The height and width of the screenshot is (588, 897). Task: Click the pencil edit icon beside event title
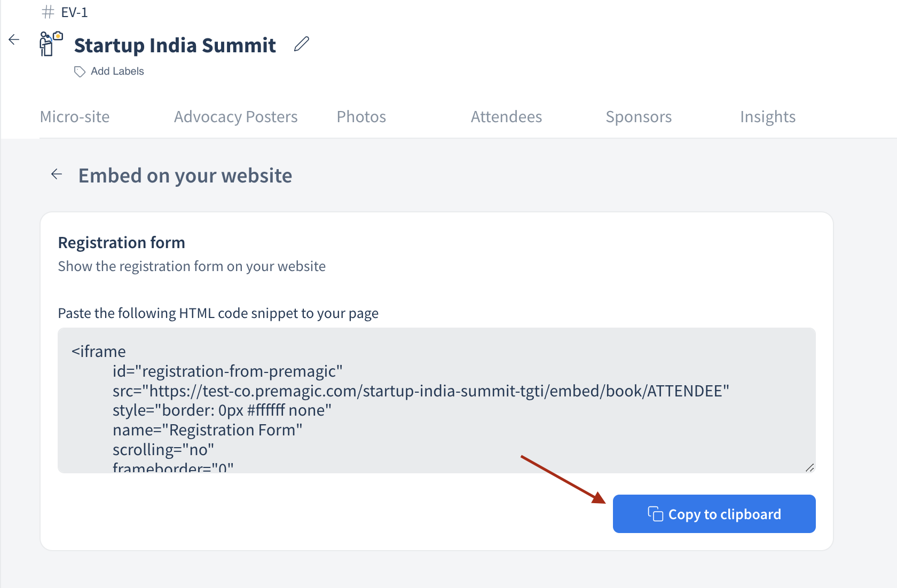pos(302,44)
